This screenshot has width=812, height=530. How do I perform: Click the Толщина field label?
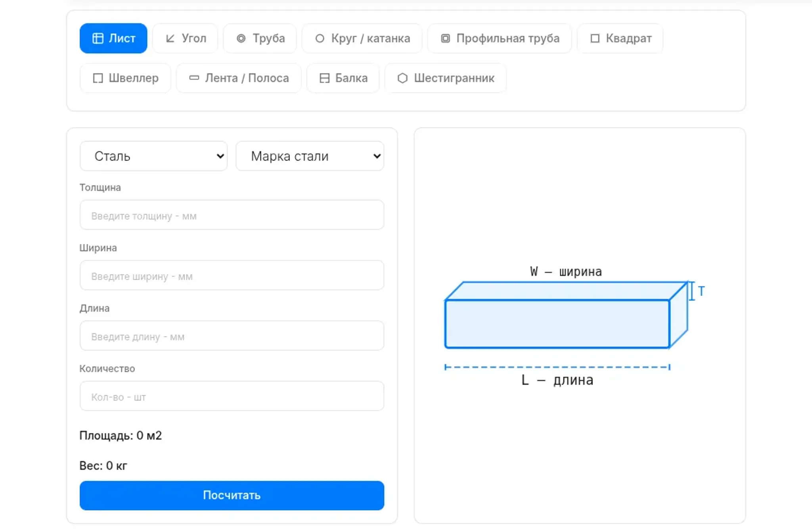[100, 187]
